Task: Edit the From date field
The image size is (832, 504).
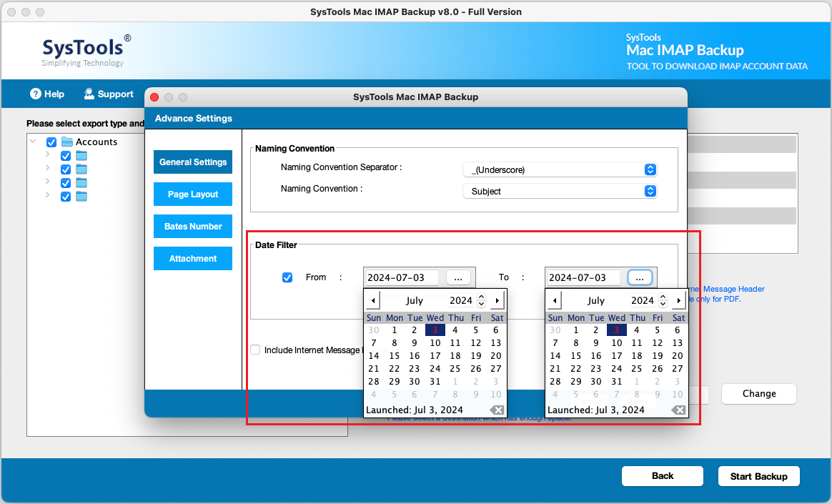Action: [x=402, y=277]
